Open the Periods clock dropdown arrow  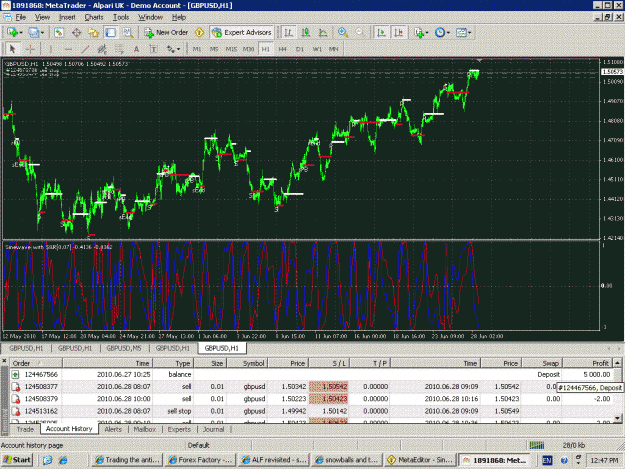coord(448,33)
